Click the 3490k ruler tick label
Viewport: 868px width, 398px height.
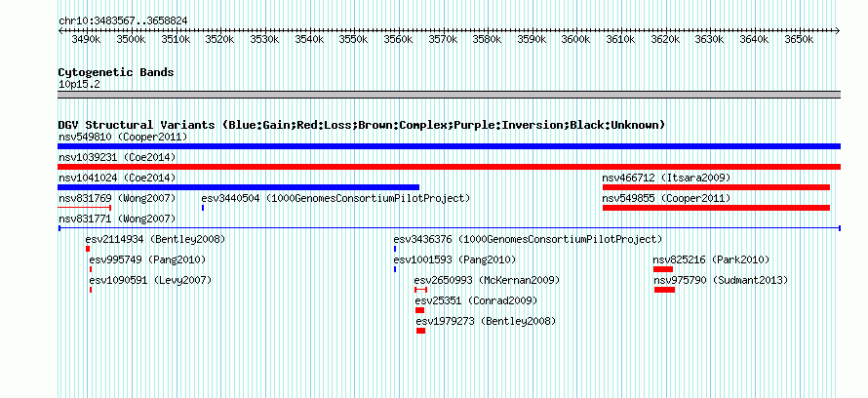point(87,40)
